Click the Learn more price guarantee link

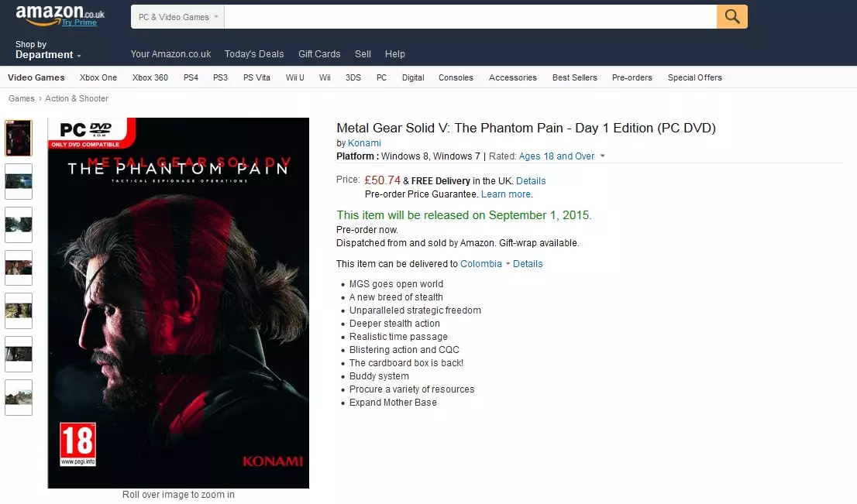coord(505,194)
